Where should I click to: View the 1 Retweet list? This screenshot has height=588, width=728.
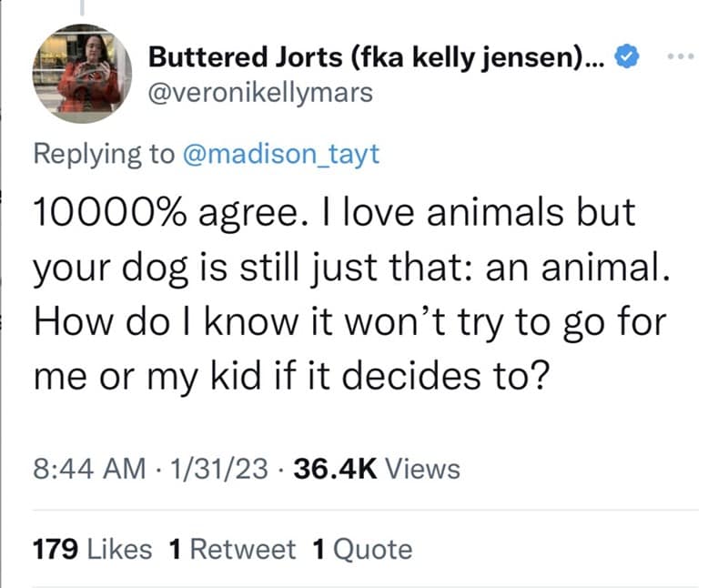(x=235, y=548)
